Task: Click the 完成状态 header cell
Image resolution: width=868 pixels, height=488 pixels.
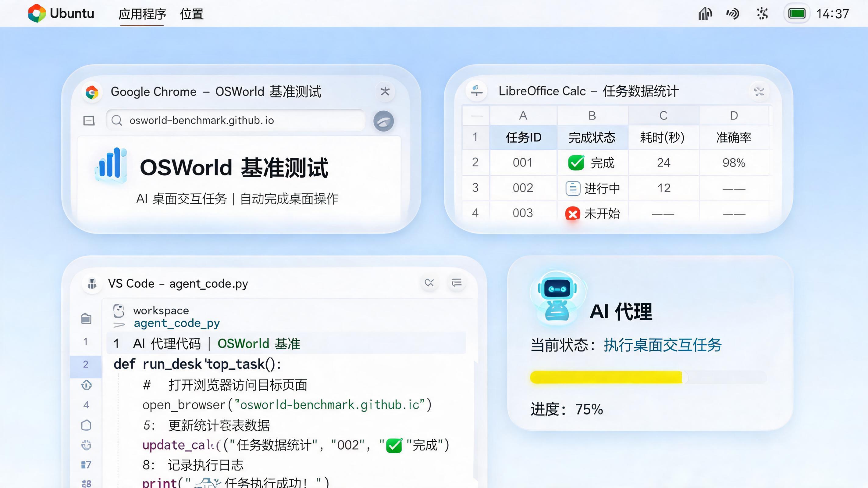Action: coord(592,137)
